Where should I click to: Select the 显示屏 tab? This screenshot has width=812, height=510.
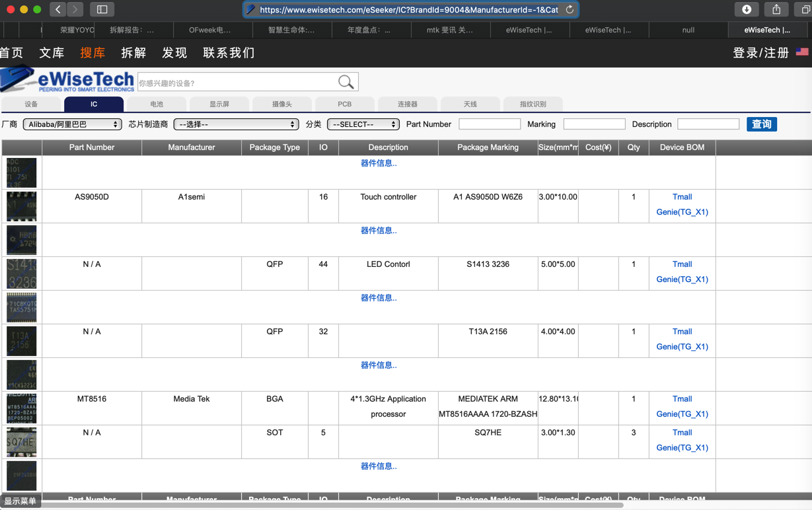tap(219, 104)
